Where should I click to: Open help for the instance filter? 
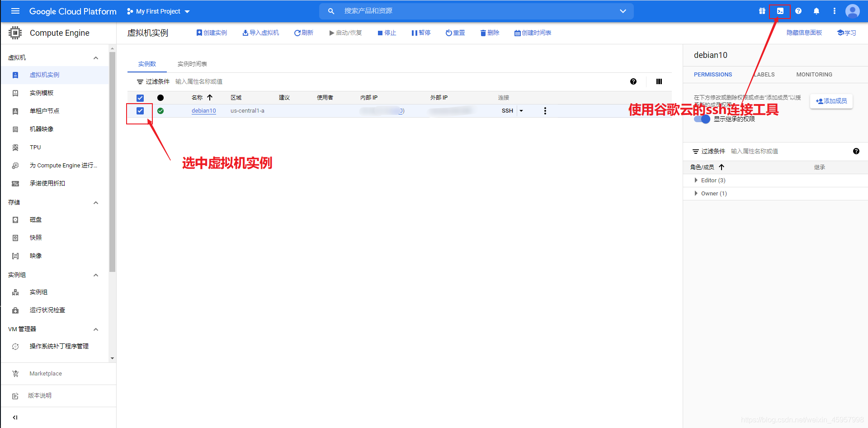pyautogui.click(x=633, y=81)
